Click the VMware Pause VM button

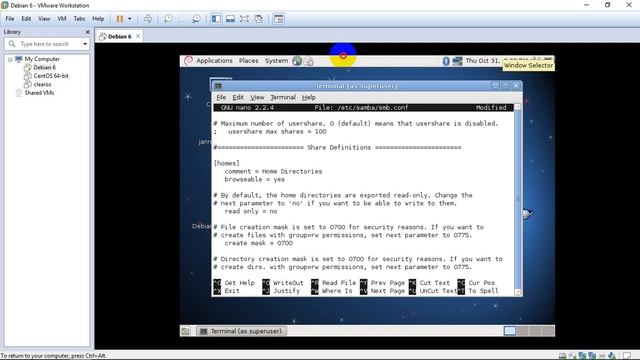point(120,19)
